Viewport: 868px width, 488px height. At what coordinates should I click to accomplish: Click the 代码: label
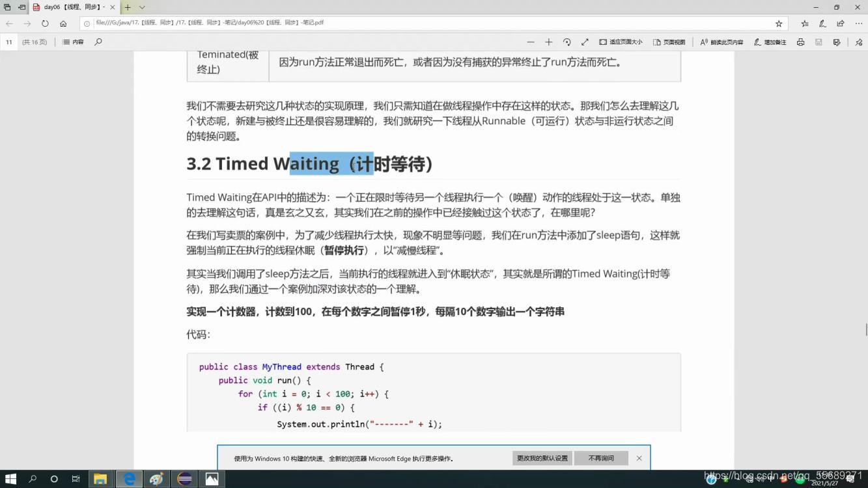pyautogui.click(x=198, y=334)
